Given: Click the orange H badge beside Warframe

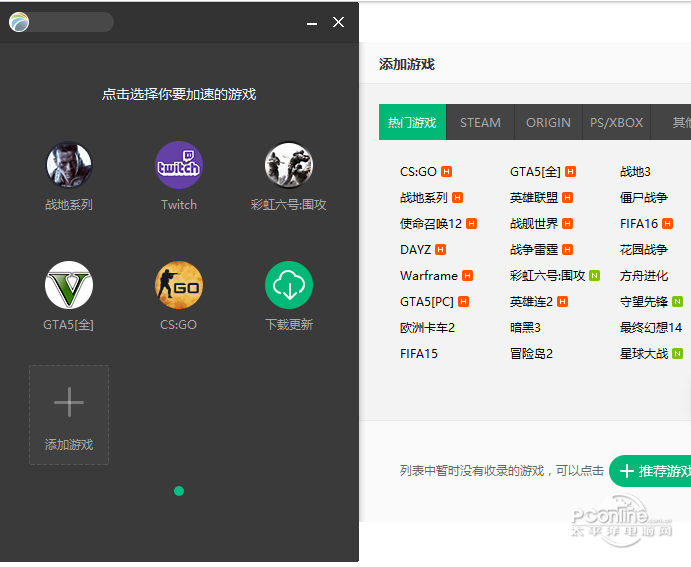Looking at the screenshot, I should tap(467, 276).
